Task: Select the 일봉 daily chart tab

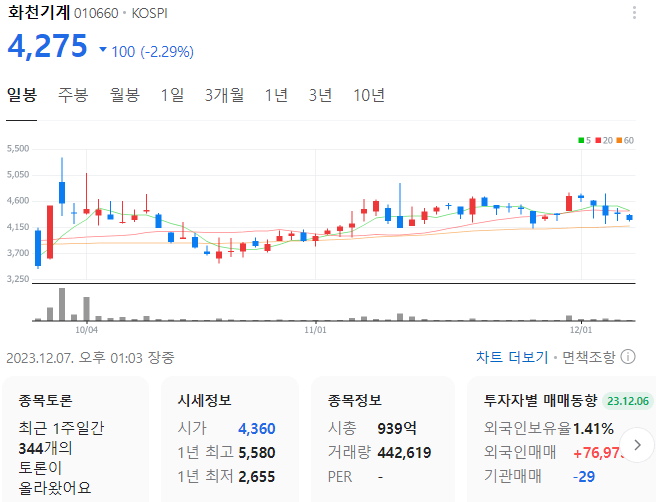Action: tap(22, 95)
